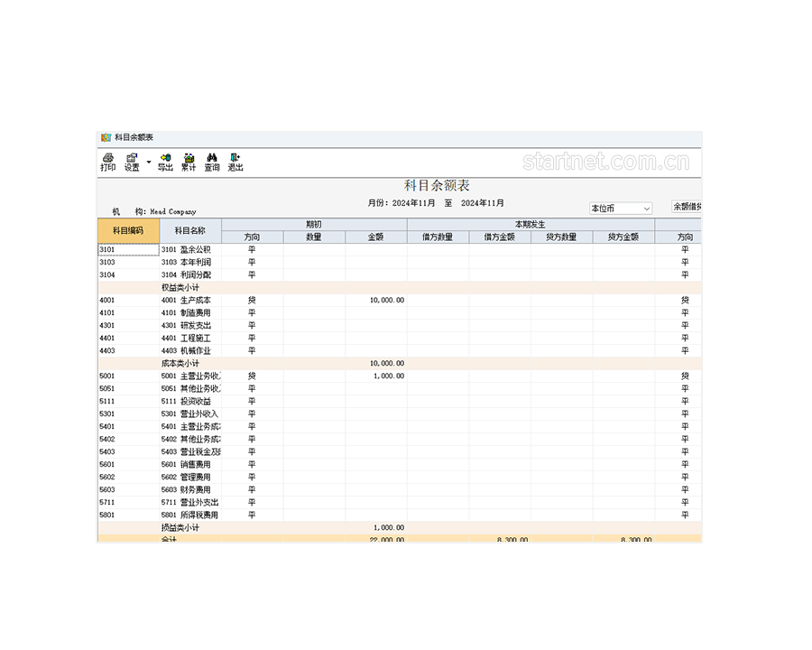Click the 退出 (Exit) toolbar icon
The width and height of the screenshot is (812, 650).
pos(235,162)
